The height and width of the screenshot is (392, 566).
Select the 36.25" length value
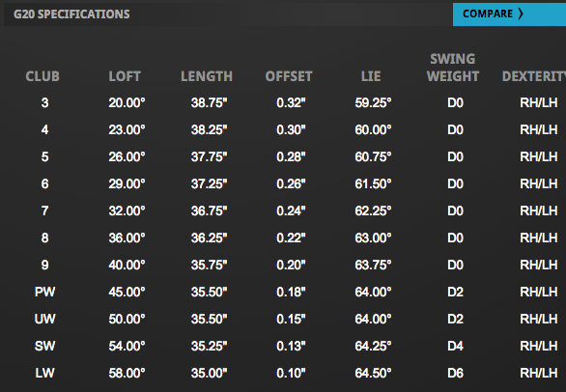pos(209,238)
